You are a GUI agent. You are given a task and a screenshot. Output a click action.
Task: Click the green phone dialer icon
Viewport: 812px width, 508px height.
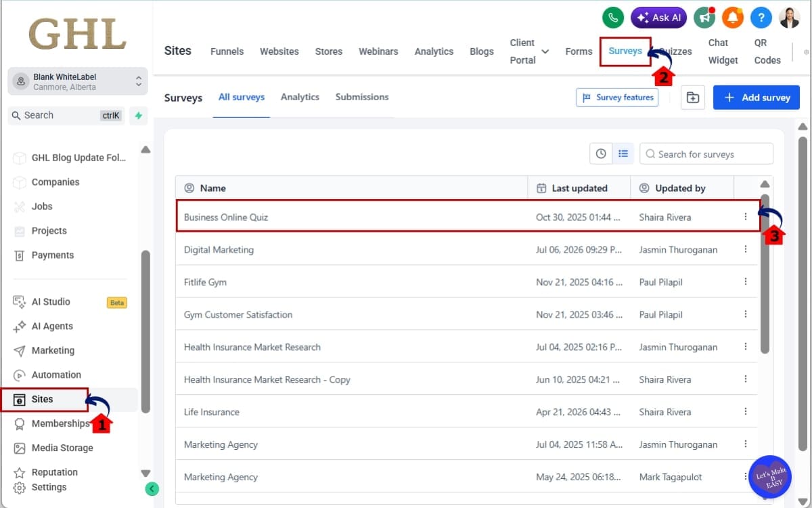click(x=613, y=18)
